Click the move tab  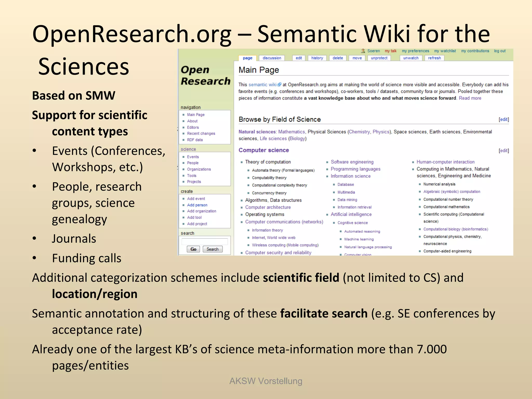pos(357,58)
